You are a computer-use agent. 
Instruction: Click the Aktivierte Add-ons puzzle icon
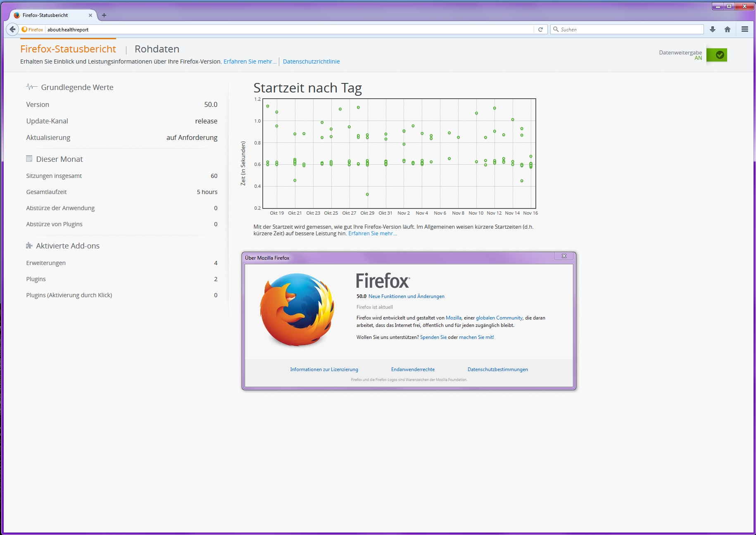(29, 246)
